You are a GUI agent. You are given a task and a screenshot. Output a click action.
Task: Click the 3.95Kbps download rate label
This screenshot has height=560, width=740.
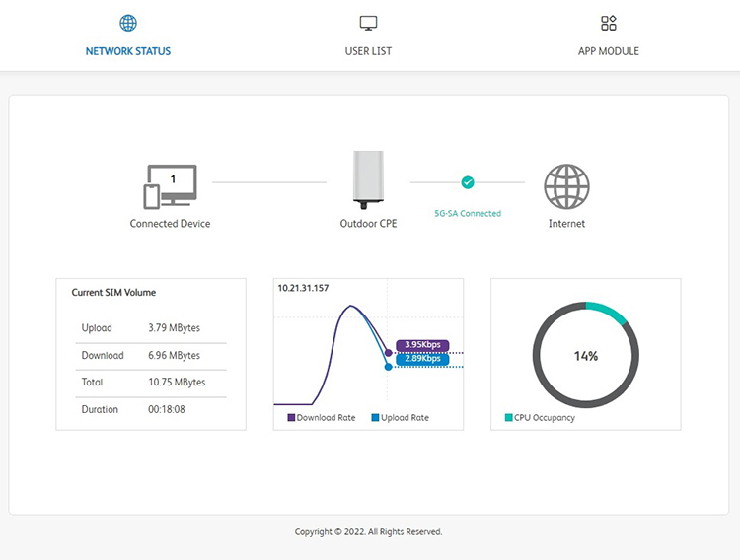click(422, 345)
